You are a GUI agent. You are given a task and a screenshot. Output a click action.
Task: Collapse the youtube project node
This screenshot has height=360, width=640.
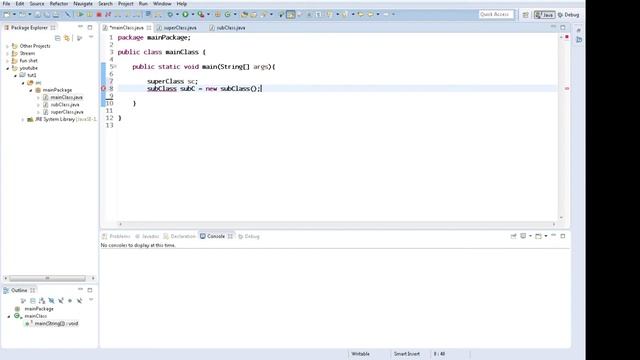click(x=7, y=68)
